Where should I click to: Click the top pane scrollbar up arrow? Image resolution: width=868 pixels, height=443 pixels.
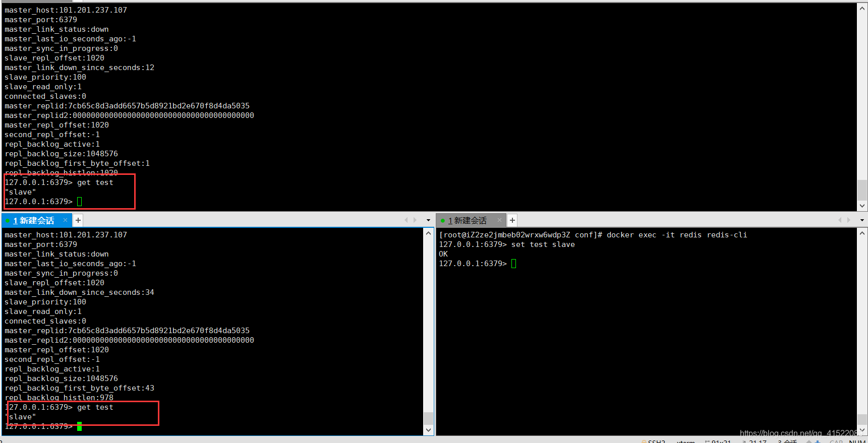(x=862, y=8)
